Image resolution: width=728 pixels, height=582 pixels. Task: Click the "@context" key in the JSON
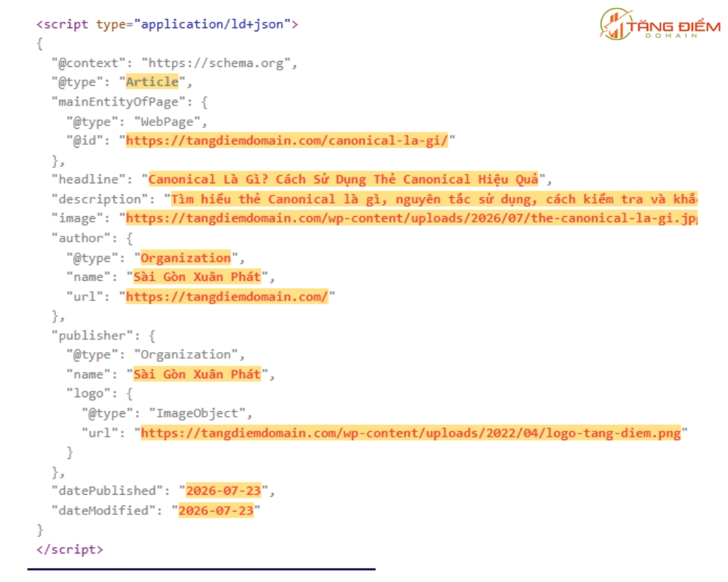(89, 63)
